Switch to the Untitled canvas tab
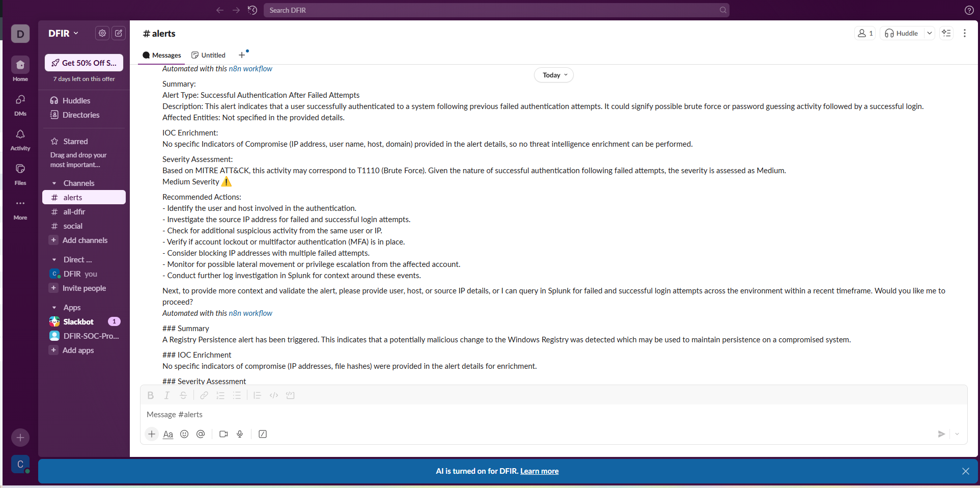 208,55
